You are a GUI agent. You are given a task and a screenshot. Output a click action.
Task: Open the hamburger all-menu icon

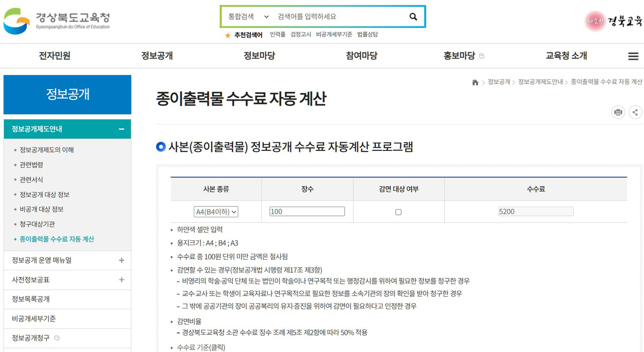633,56
